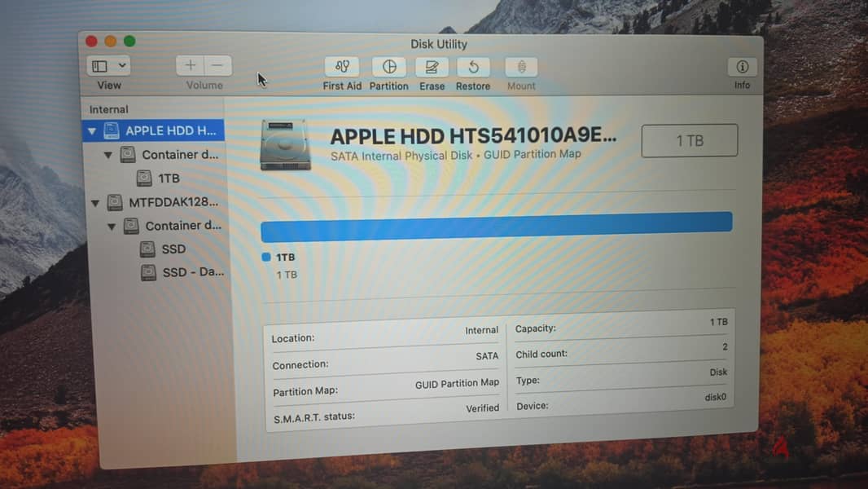The image size is (868, 489).
Task: Click the large hard drive image
Action: click(285, 144)
